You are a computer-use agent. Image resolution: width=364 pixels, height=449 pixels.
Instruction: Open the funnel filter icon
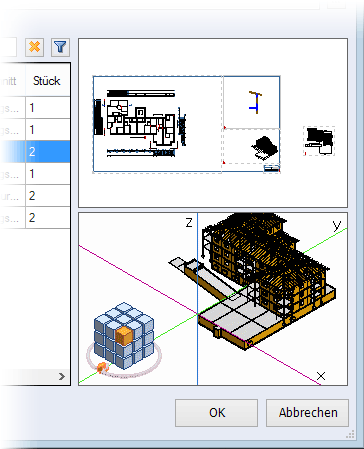click(x=60, y=47)
